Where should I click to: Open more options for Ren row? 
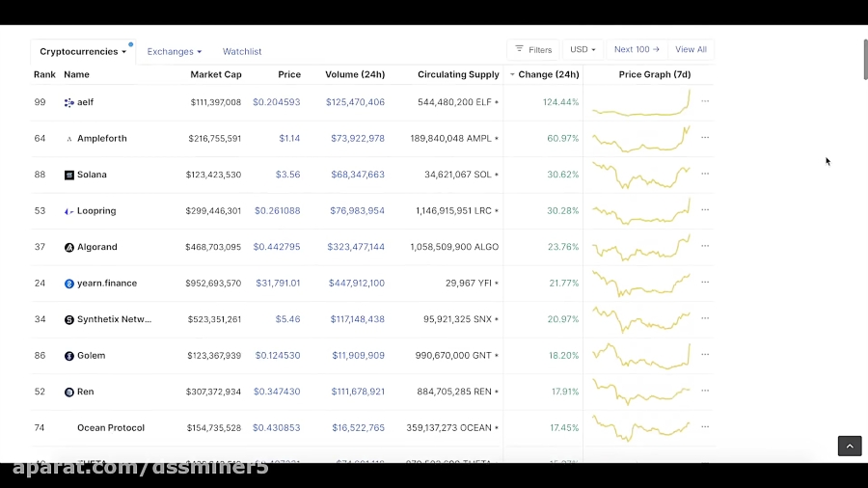[x=705, y=391]
